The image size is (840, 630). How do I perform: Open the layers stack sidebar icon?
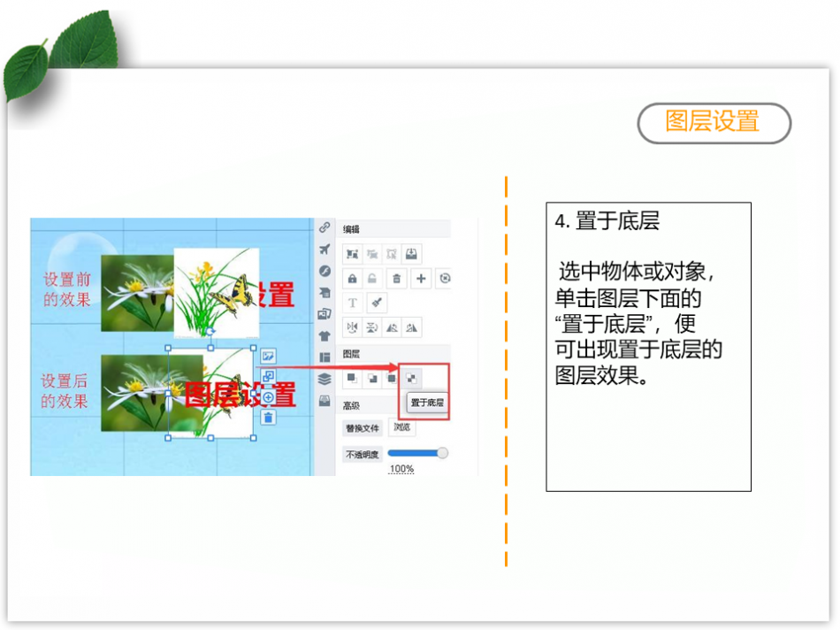click(325, 379)
